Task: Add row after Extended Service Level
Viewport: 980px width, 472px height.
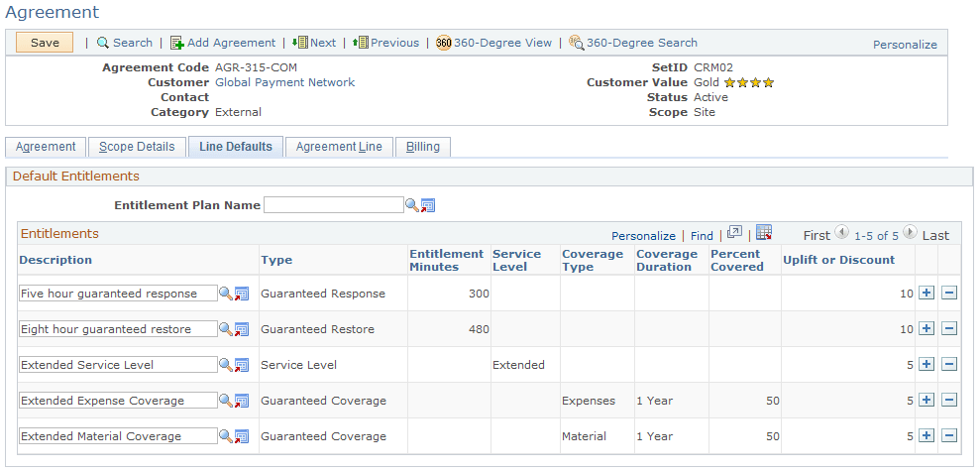Action: [926, 365]
